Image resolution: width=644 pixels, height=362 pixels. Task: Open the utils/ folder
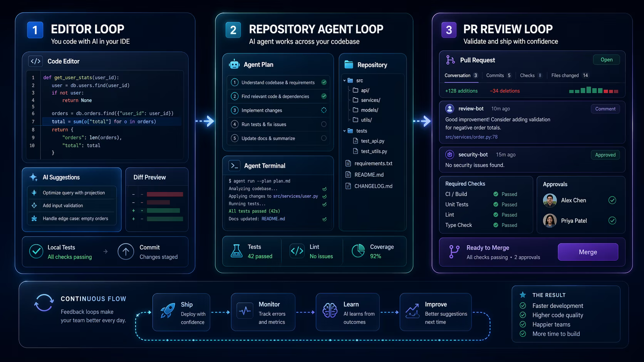click(x=362, y=120)
